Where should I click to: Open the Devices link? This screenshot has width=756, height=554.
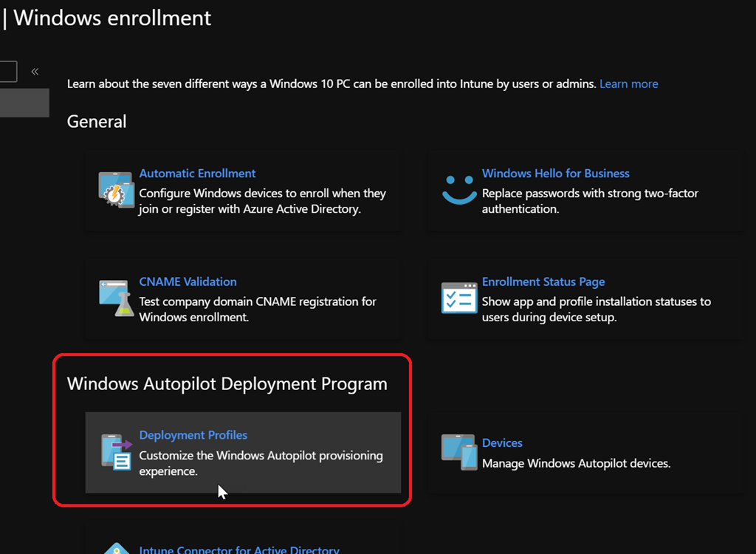click(x=502, y=442)
